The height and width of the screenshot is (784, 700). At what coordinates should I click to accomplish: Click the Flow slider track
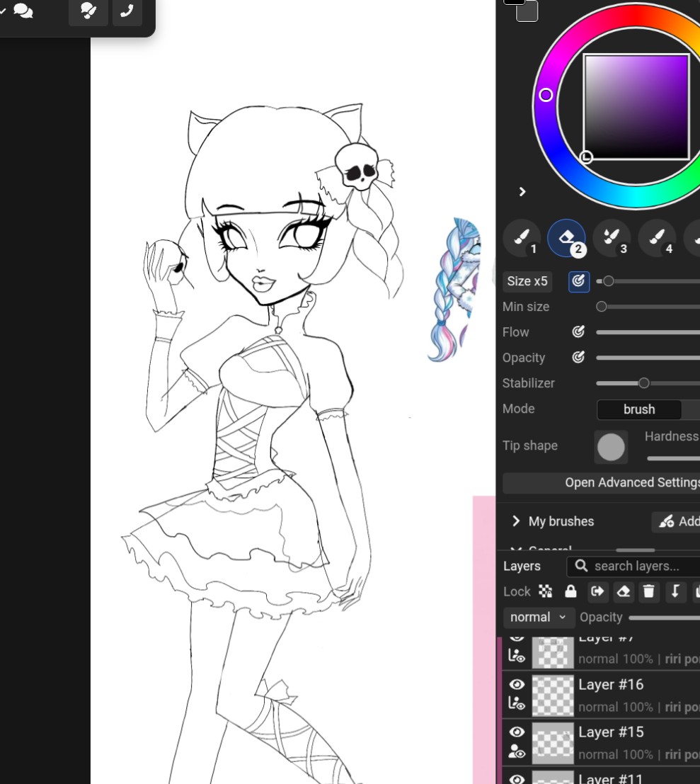click(x=648, y=332)
